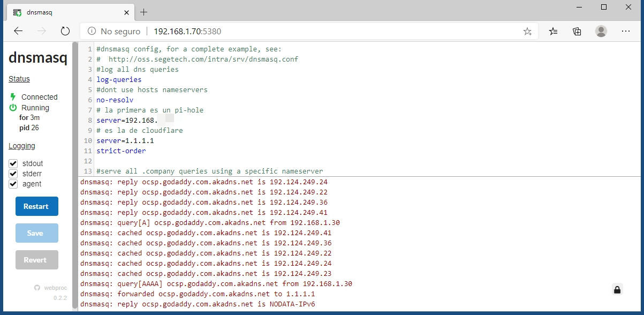This screenshot has height=315, width=644.
Task: Open the favorites list icon
Action: coord(554,31)
